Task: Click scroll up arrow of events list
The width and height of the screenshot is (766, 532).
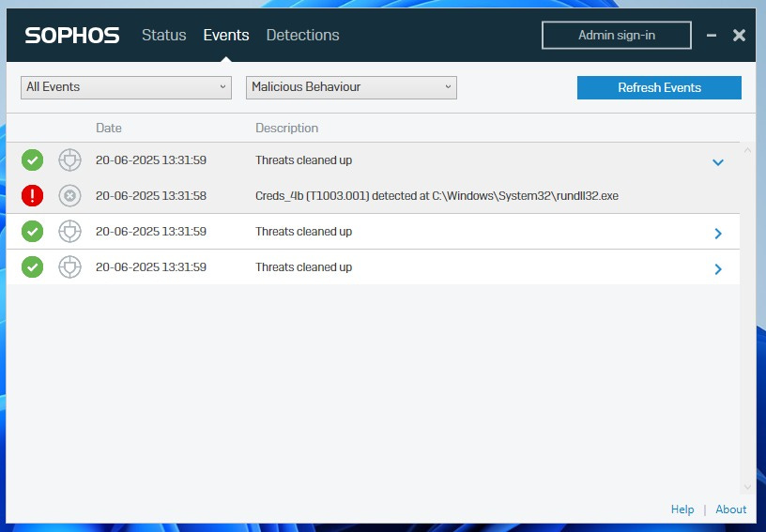Action: pos(747,150)
